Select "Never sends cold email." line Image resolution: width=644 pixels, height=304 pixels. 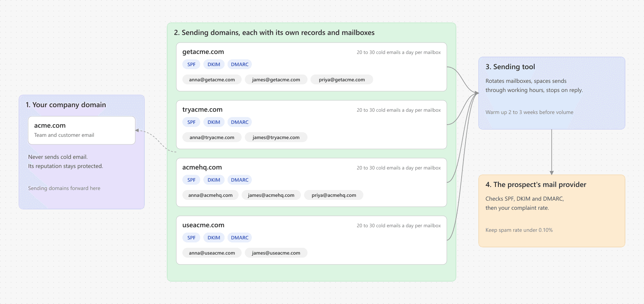(x=58, y=157)
